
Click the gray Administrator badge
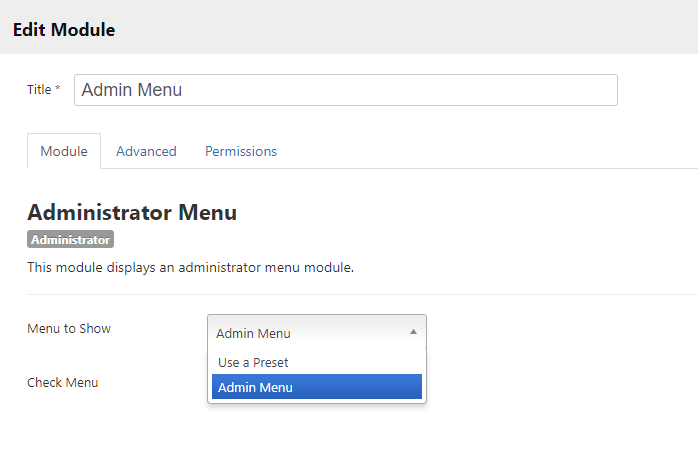point(70,240)
